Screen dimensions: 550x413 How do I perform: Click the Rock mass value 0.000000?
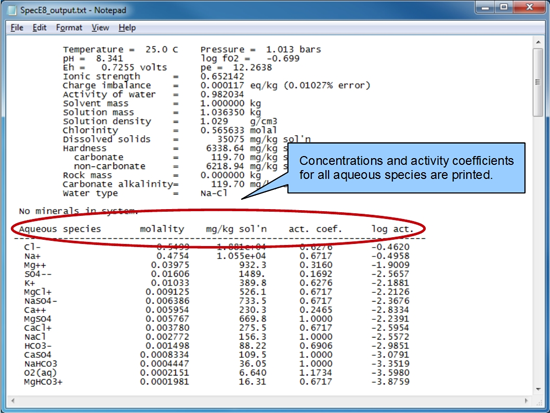coord(222,175)
